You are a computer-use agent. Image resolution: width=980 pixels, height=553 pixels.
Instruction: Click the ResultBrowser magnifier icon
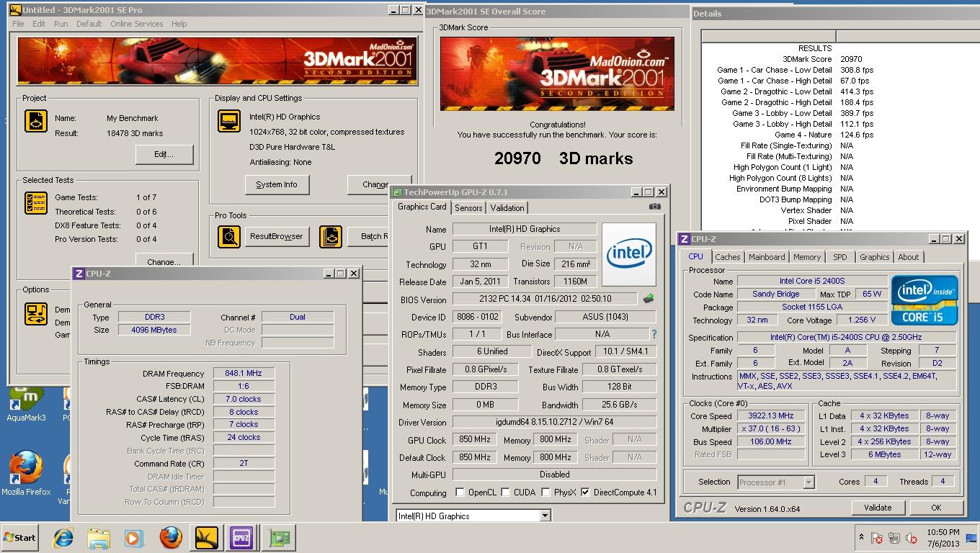coord(229,236)
